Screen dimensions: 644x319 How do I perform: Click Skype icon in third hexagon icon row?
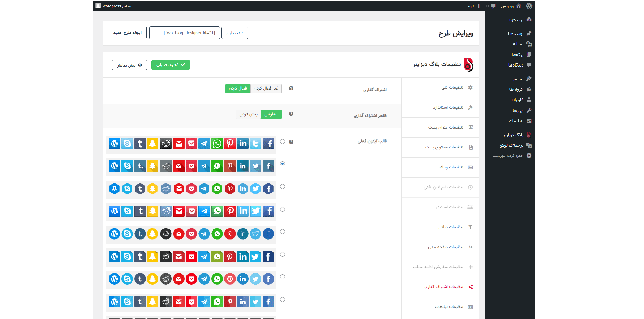pyautogui.click(x=127, y=189)
